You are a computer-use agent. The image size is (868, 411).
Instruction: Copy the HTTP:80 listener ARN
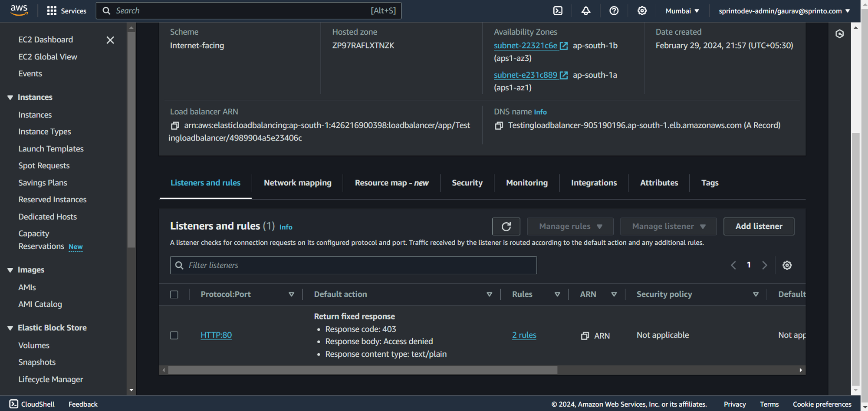(x=585, y=336)
